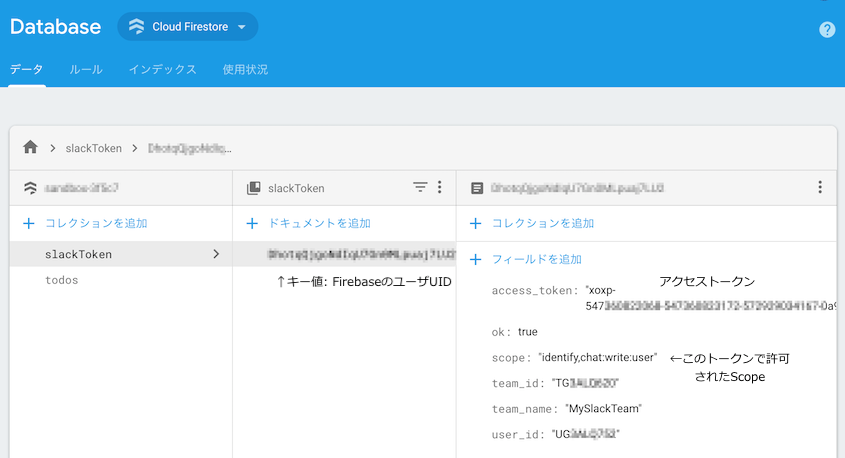Switch to the ルール tab
Image resolution: width=845 pixels, height=458 pixels.
click(85, 70)
